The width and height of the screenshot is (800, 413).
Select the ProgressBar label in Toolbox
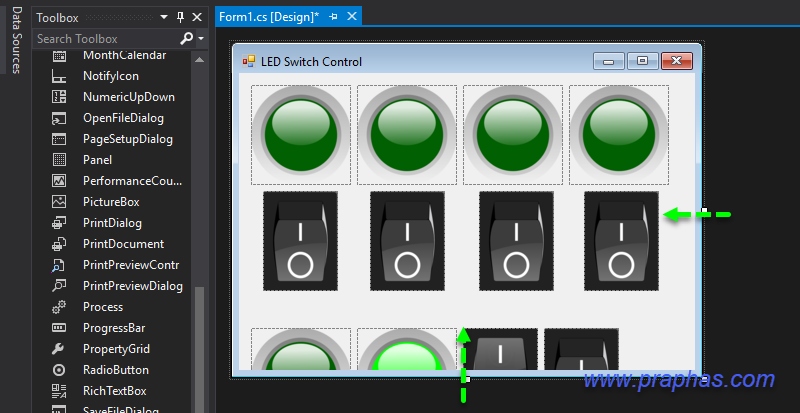[114, 328]
